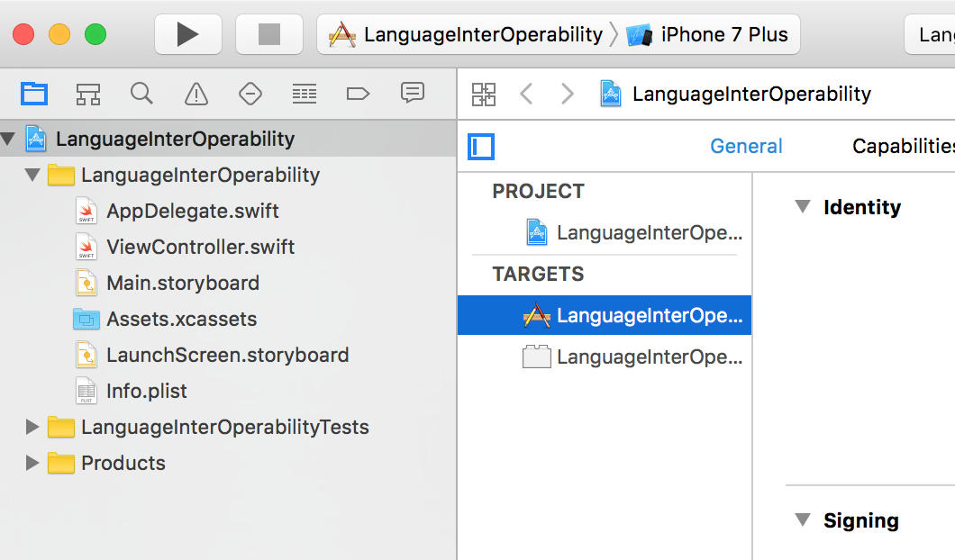Collapse the LanguageInterOperability group folder
The width and height of the screenshot is (955, 560).
[x=32, y=175]
